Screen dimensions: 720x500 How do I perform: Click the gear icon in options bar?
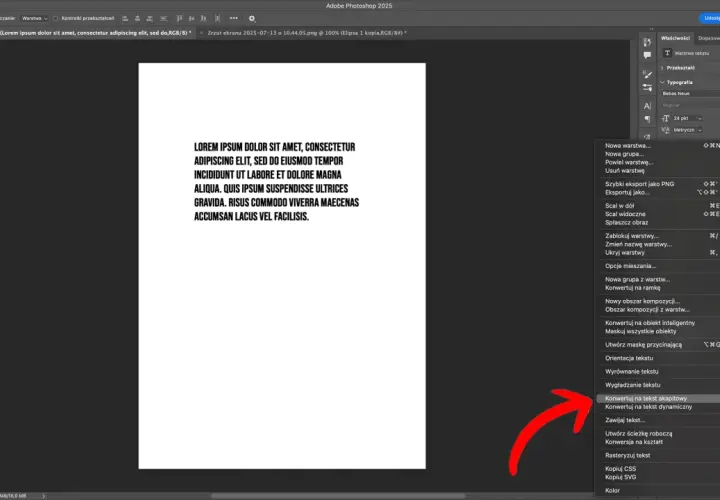pyautogui.click(x=252, y=19)
